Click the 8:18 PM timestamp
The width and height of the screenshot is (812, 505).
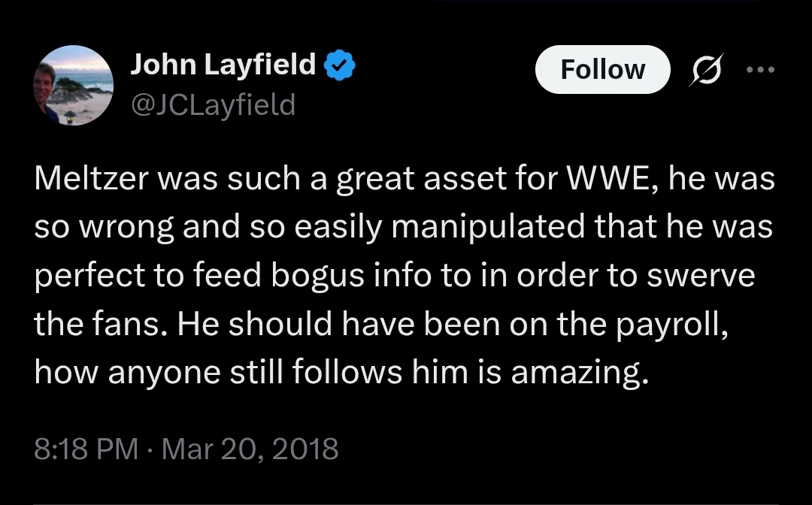(x=86, y=449)
